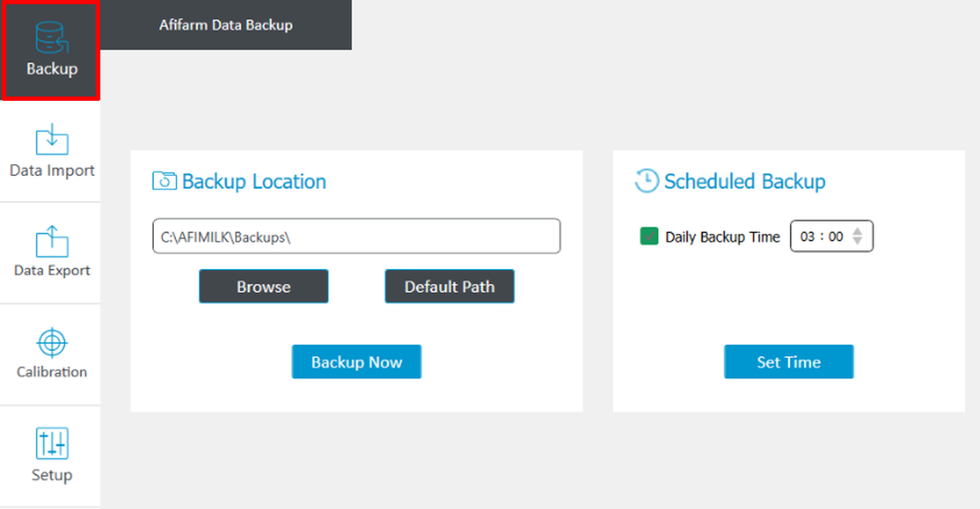Viewport: 980px width, 509px height.
Task: Open the Backup database icon
Action: [x=52, y=38]
